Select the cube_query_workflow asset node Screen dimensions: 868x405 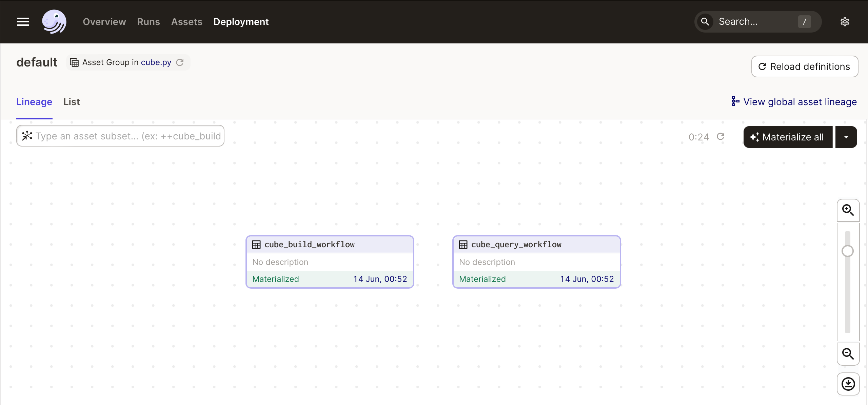point(536,262)
